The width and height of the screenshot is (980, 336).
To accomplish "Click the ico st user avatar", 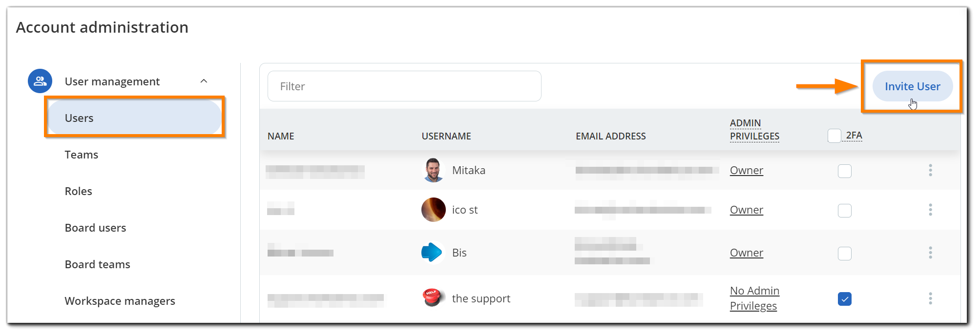I will pos(433,210).
